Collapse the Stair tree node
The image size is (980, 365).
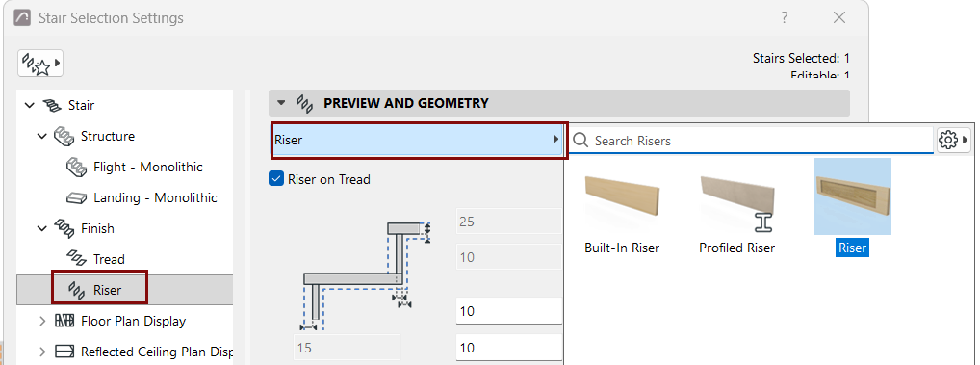pos(30,106)
